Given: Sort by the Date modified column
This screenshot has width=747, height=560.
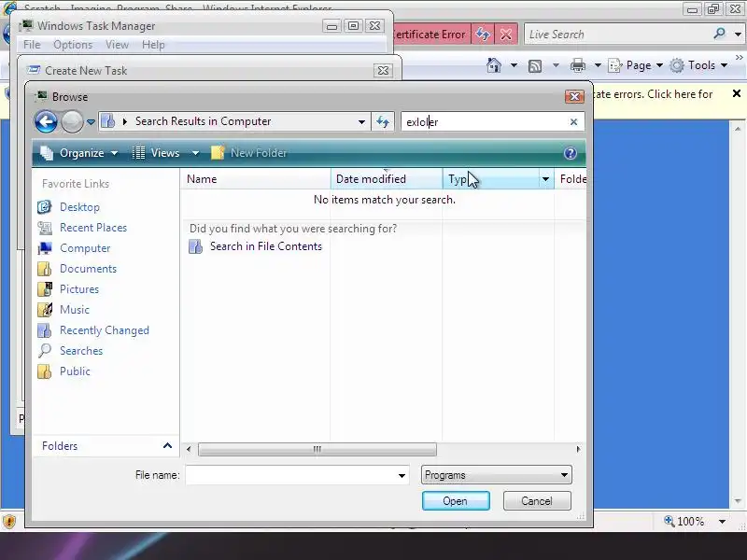Looking at the screenshot, I should [x=387, y=179].
